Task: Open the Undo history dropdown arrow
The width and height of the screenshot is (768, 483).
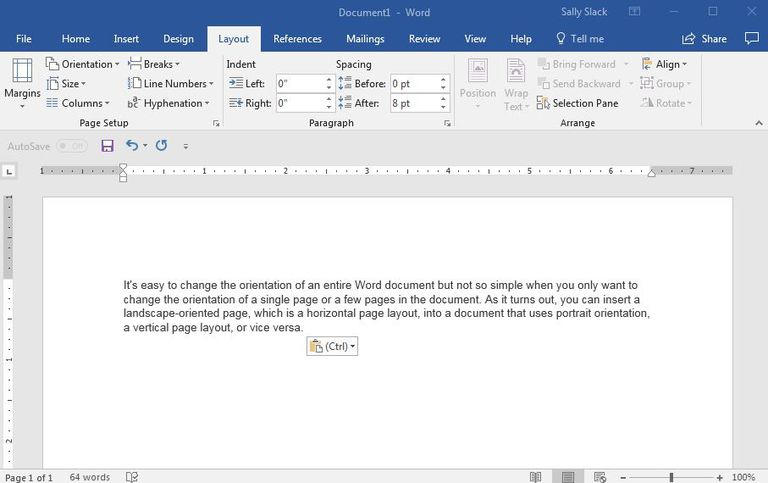Action: coord(145,146)
